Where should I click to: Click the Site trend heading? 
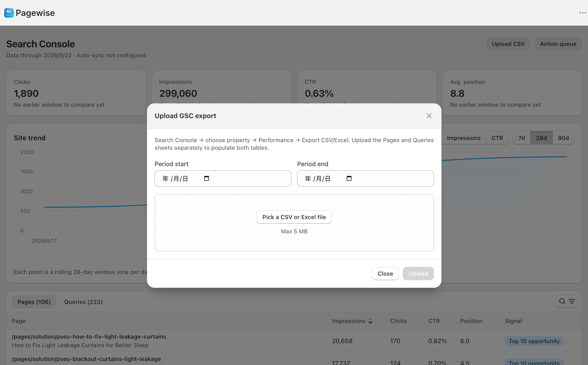pyautogui.click(x=29, y=138)
